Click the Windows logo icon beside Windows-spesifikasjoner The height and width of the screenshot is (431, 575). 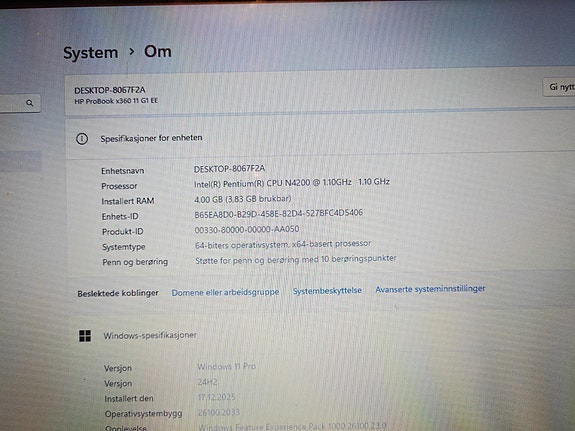tap(85, 336)
